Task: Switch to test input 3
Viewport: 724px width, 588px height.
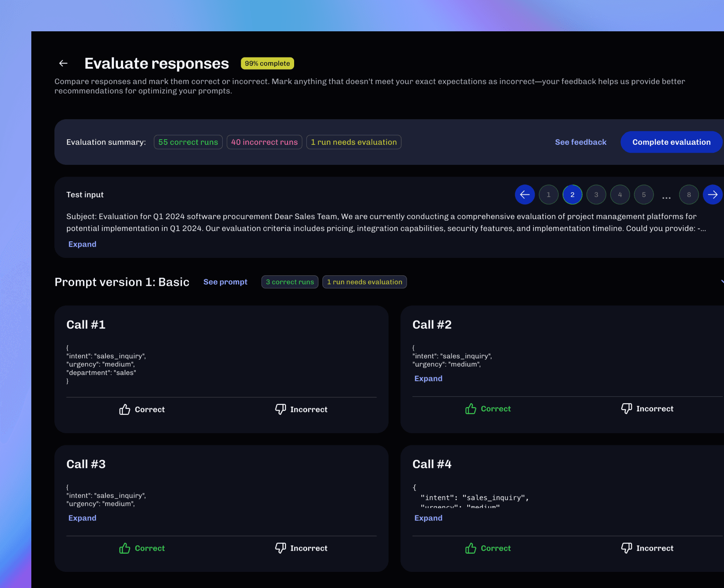Action: 596,194
